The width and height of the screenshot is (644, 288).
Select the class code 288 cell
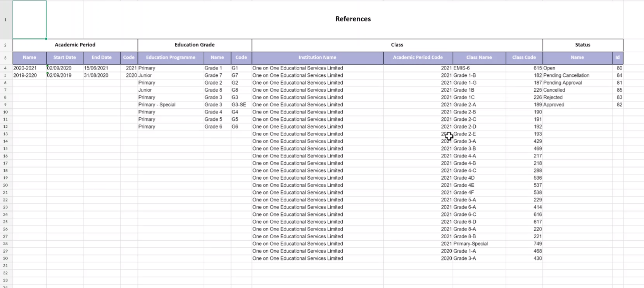click(x=524, y=170)
